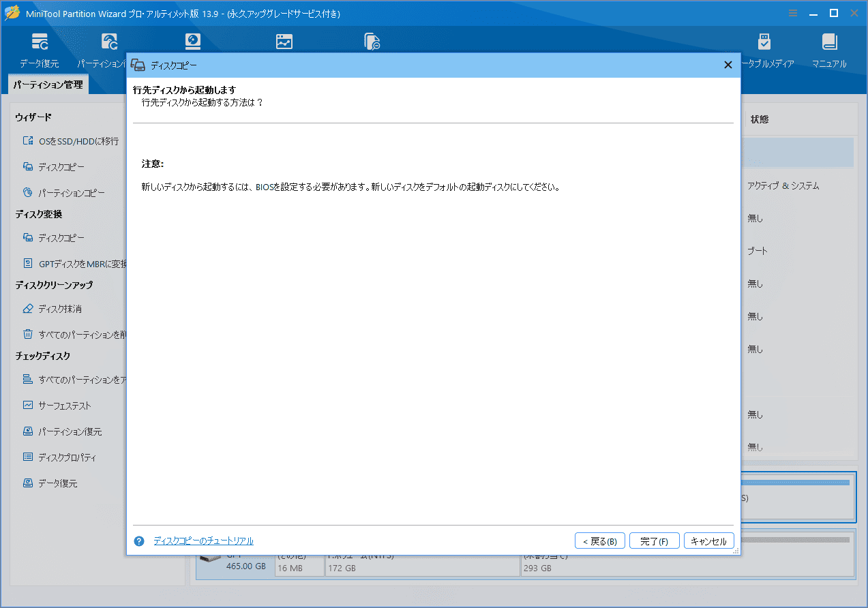The image size is (868, 608).
Task: Select the 172 GB partition block
Action: point(422,566)
